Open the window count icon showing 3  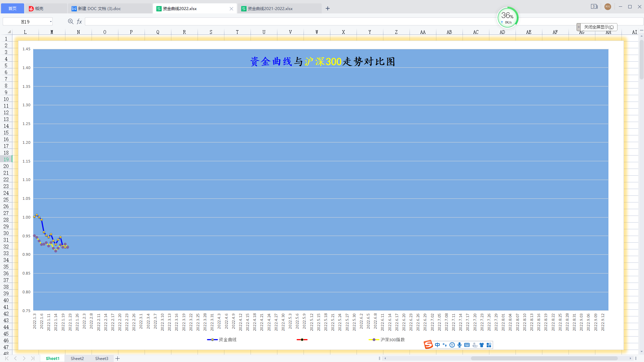pos(594,7)
